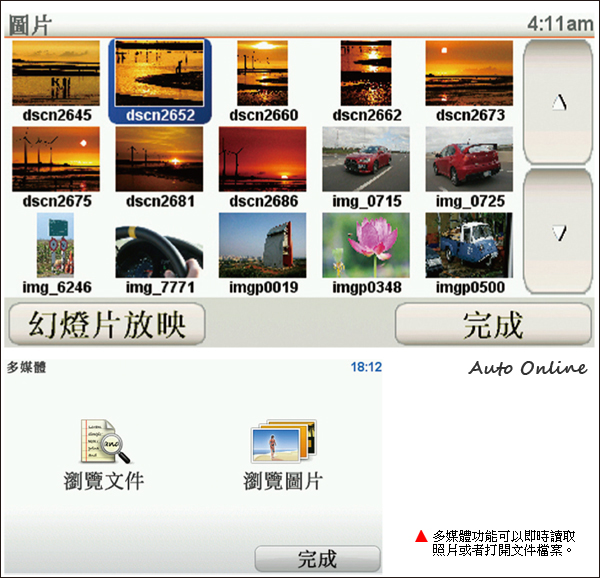
Task: Pick the dscn2673 sunset thumbnail
Action: pos(469,73)
